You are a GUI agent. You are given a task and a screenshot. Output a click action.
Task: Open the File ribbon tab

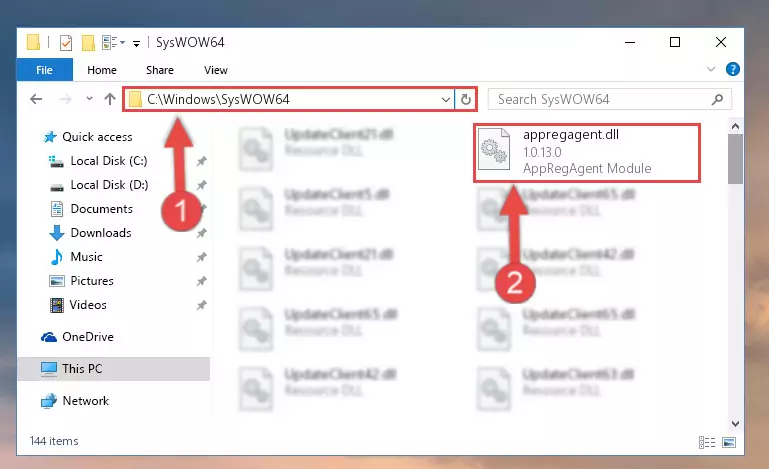coord(44,70)
